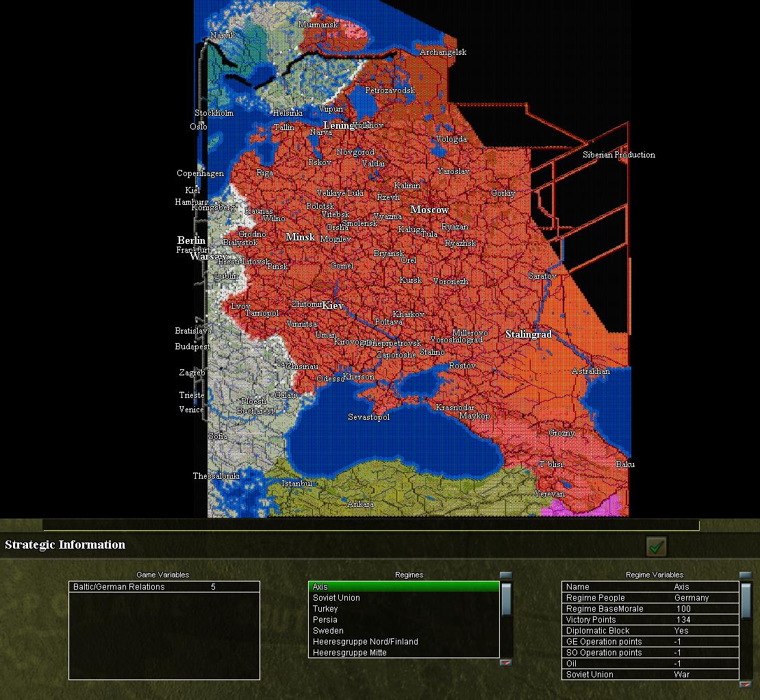Viewport: 760px width, 700px height.
Task: Click Baku on the strategic map
Action: pyautogui.click(x=624, y=464)
